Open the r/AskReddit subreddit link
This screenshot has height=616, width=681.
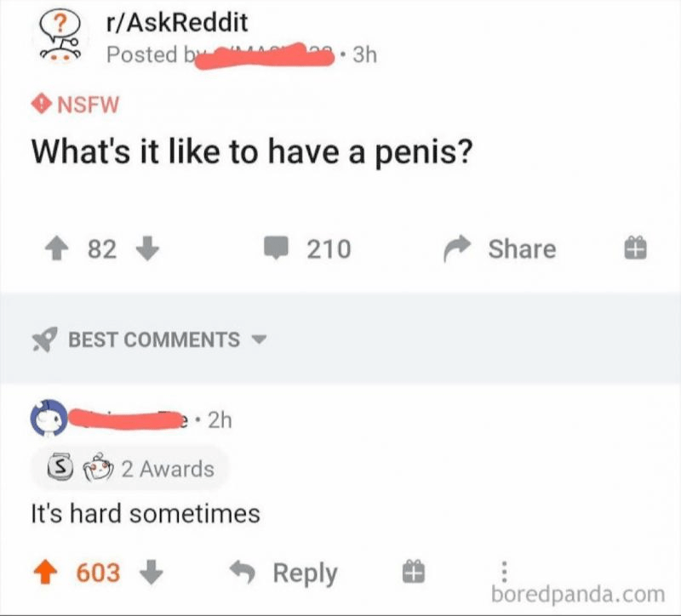click(177, 23)
